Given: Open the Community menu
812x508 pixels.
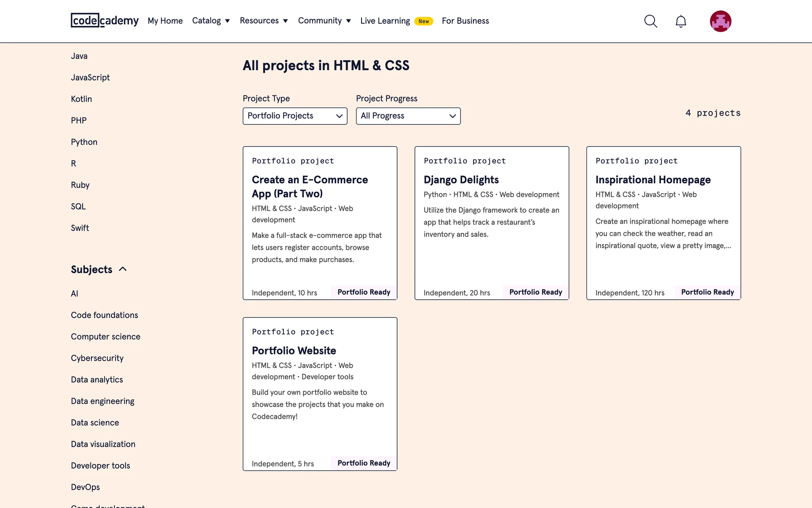Looking at the screenshot, I should 324,21.
